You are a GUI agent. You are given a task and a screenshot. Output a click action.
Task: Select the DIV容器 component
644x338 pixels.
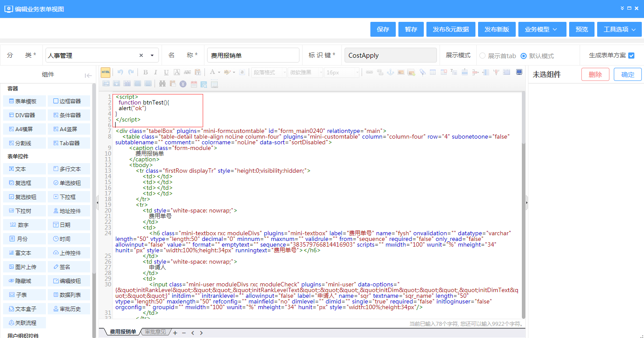25,115
